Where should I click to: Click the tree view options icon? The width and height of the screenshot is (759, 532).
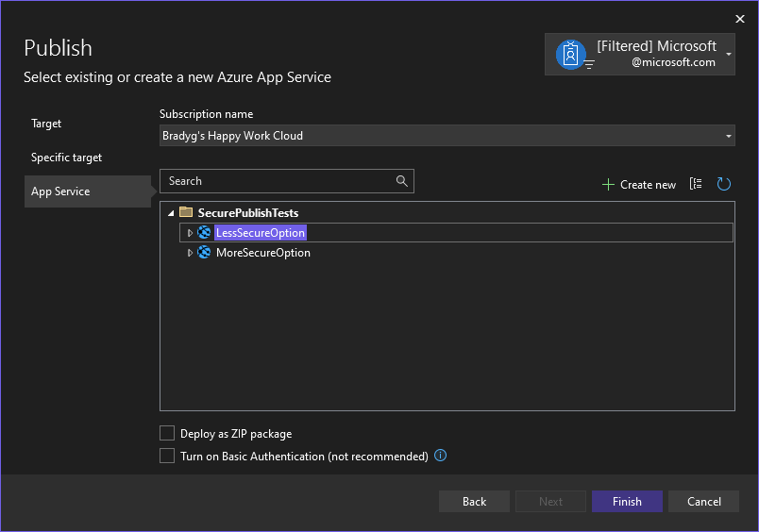pos(696,184)
